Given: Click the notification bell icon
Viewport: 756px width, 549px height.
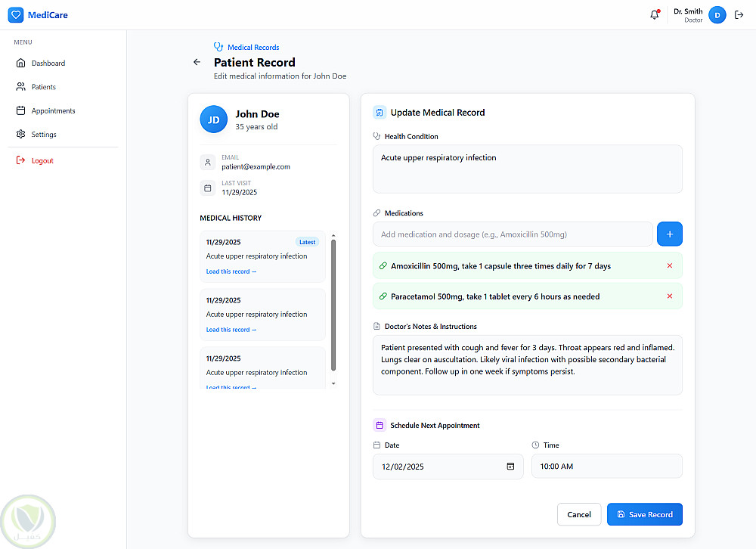Looking at the screenshot, I should (655, 15).
